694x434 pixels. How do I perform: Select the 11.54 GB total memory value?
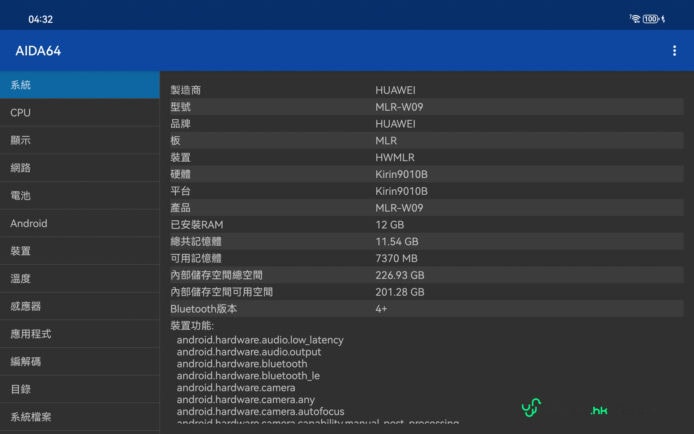[x=397, y=242]
